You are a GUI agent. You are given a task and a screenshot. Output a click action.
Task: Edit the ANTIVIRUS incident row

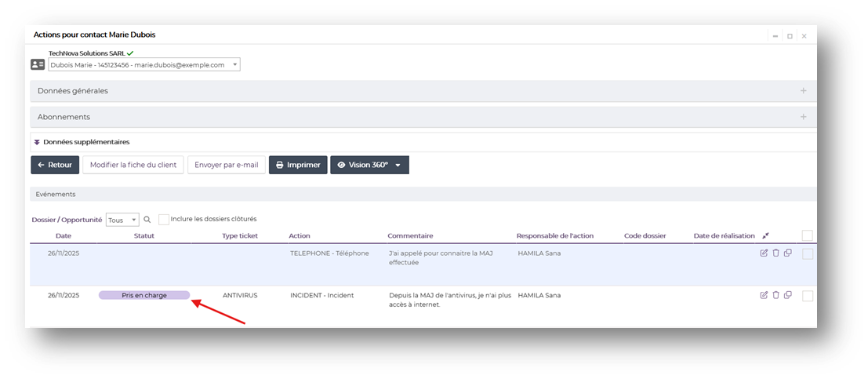click(764, 295)
